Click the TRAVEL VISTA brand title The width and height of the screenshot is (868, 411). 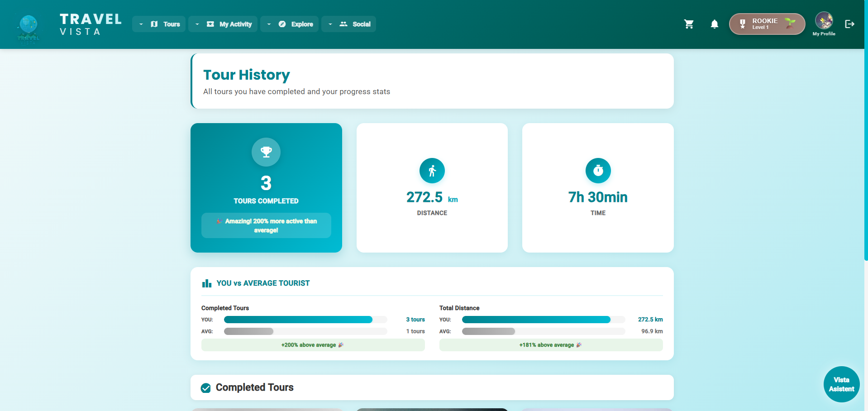pyautogui.click(x=91, y=24)
